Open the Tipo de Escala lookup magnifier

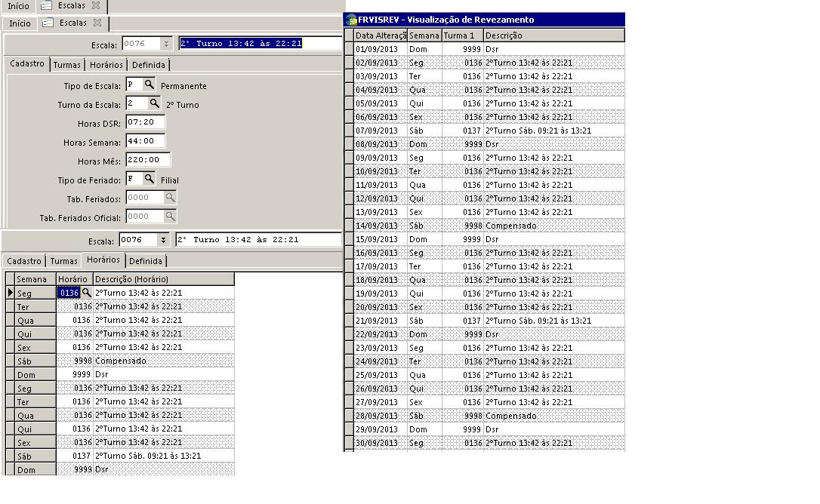tap(150, 85)
